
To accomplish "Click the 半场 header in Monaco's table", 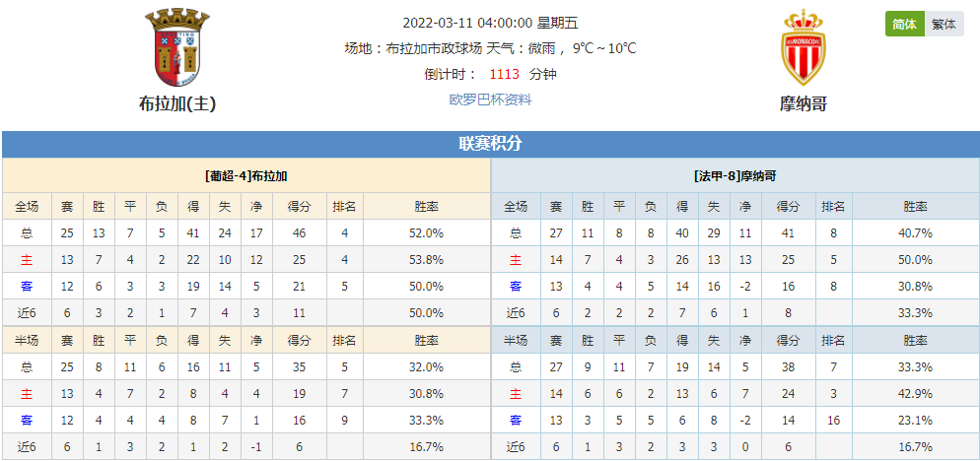I will [x=516, y=341].
